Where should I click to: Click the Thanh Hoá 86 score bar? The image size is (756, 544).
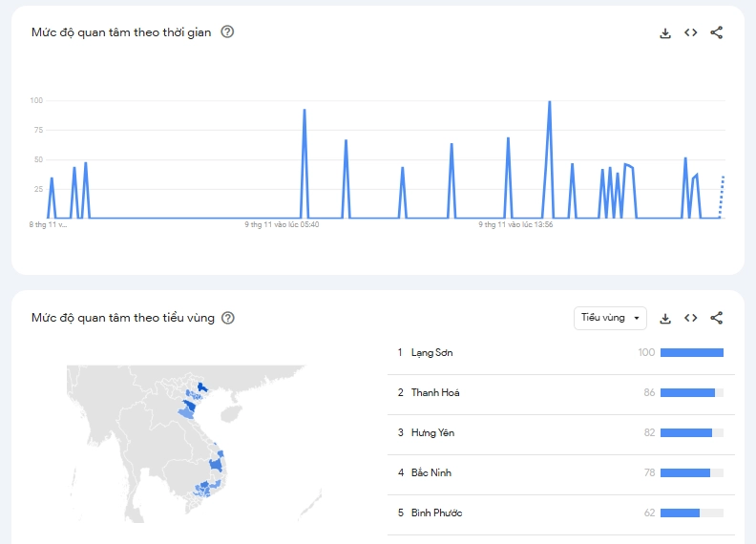(x=687, y=393)
